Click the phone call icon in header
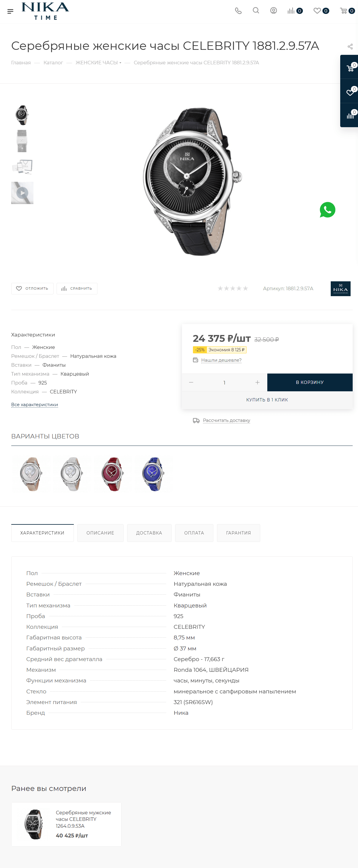358x868 pixels. [x=238, y=11]
